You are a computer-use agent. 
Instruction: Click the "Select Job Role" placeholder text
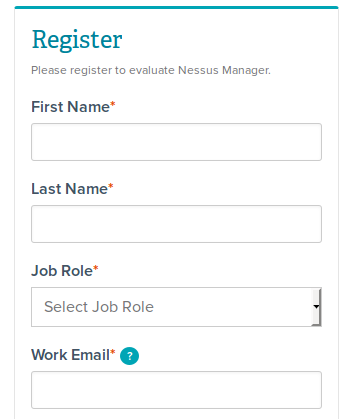point(99,307)
